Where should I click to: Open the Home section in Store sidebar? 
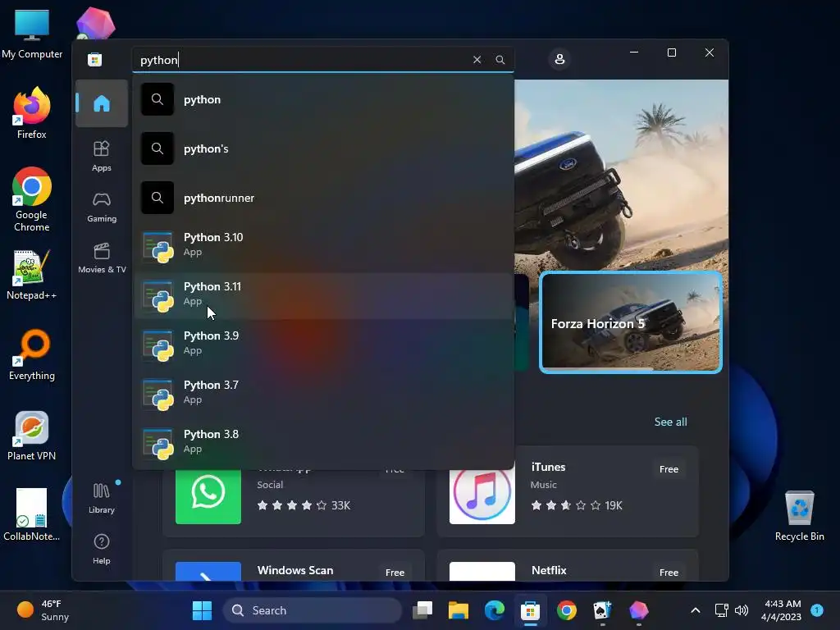[101, 103]
